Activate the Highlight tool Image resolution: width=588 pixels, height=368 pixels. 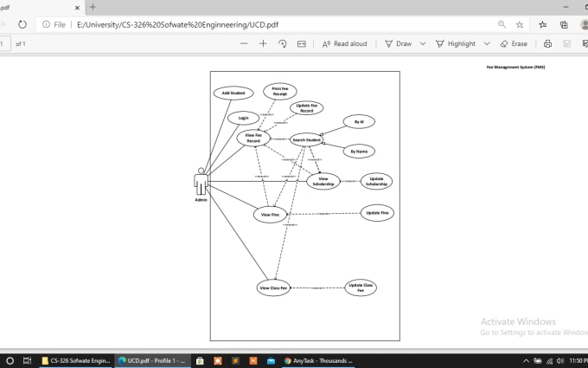point(456,44)
